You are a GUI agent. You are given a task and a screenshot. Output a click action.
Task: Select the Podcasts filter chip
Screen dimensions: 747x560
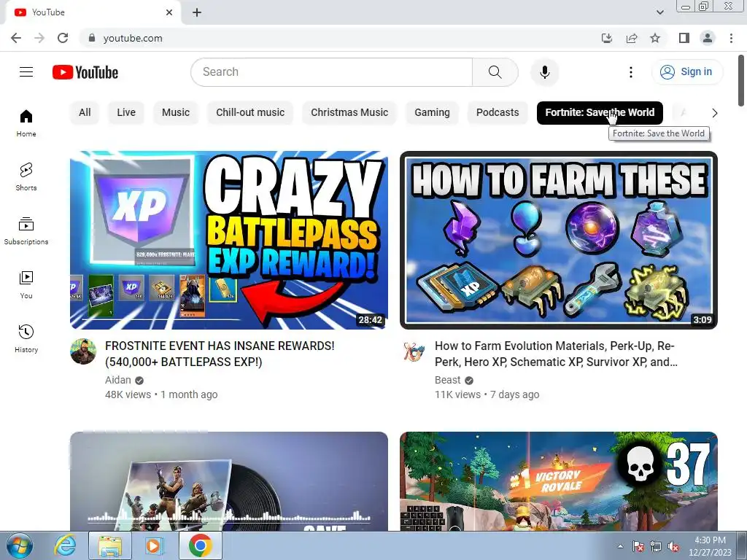[498, 112]
